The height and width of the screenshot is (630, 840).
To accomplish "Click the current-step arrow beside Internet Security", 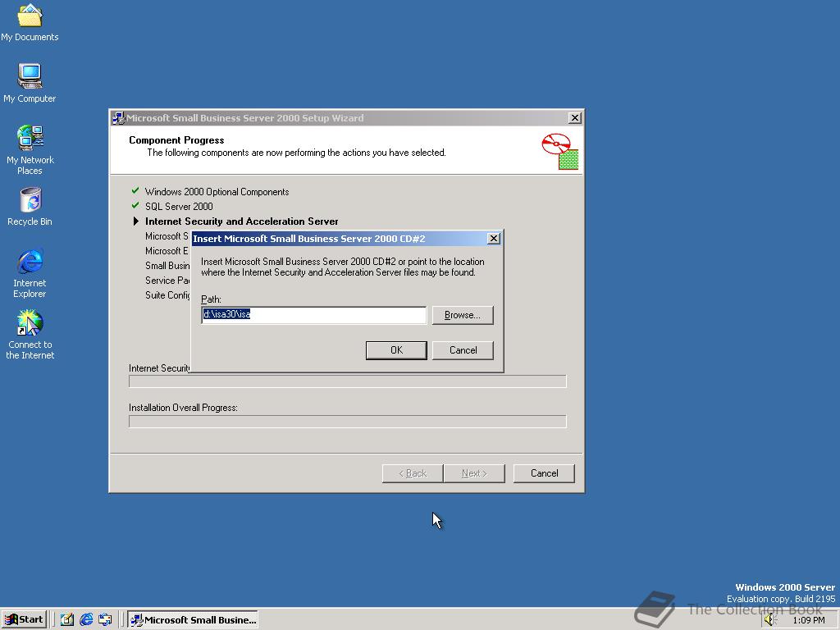I will [136, 221].
